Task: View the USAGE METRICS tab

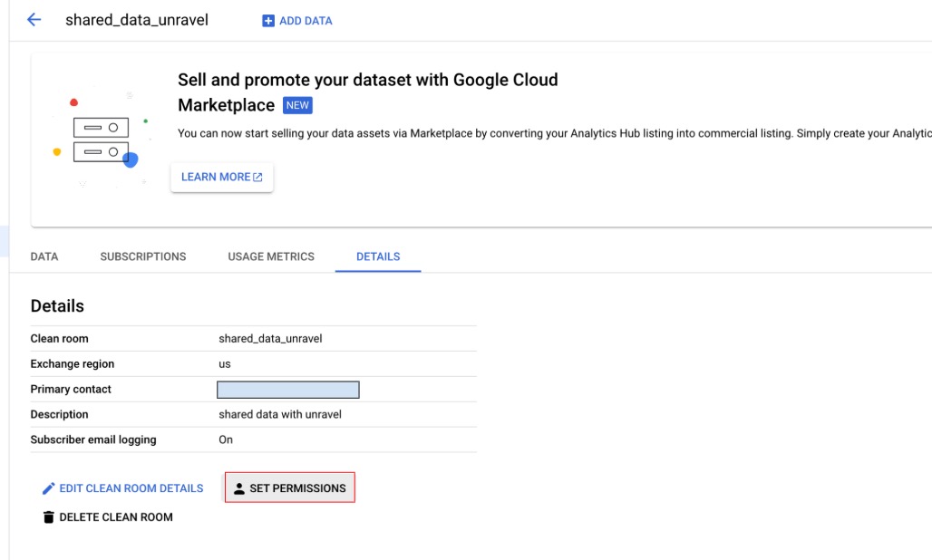Action: click(271, 256)
